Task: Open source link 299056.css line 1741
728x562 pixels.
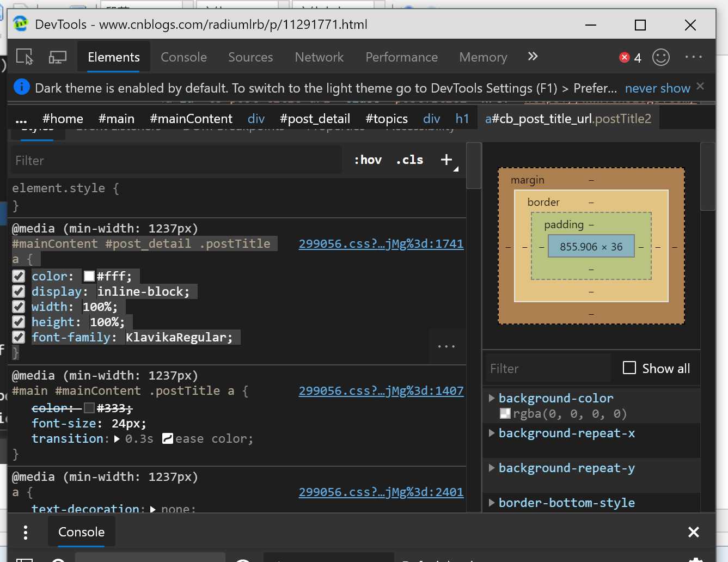Action: point(381,244)
